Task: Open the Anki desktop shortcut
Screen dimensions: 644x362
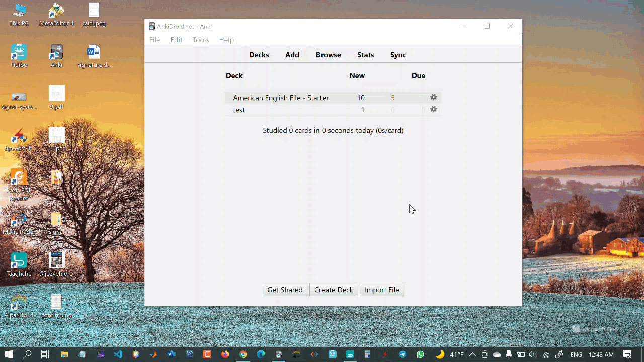Action: (x=56, y=55)
